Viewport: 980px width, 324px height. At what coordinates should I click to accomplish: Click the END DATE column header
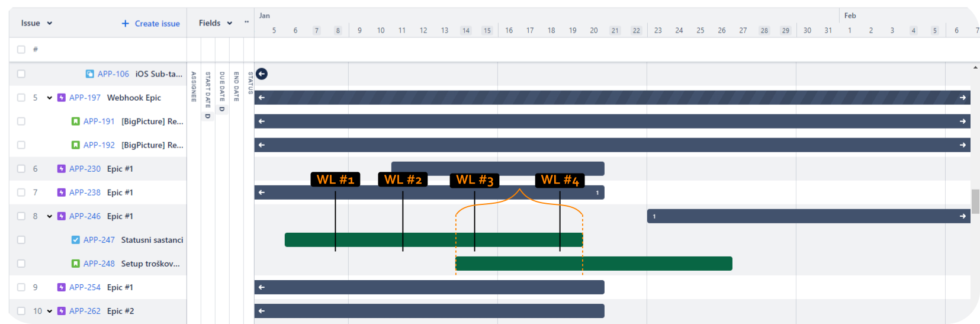236,86
